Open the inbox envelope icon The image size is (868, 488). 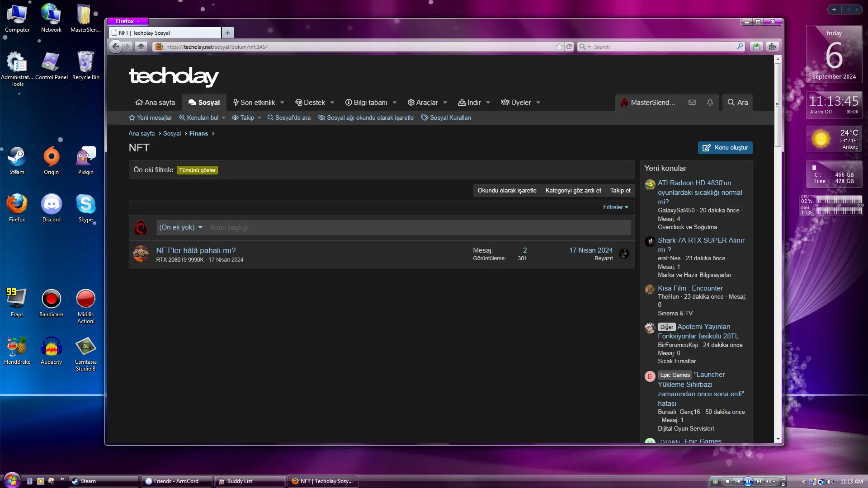(x=692, y=103)
